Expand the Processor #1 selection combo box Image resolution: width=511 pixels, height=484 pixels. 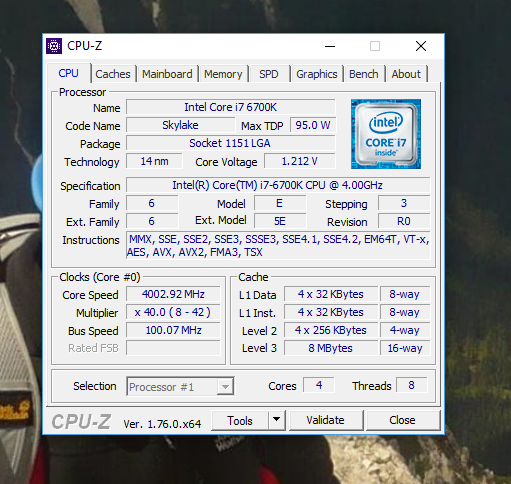click(180, 386)
